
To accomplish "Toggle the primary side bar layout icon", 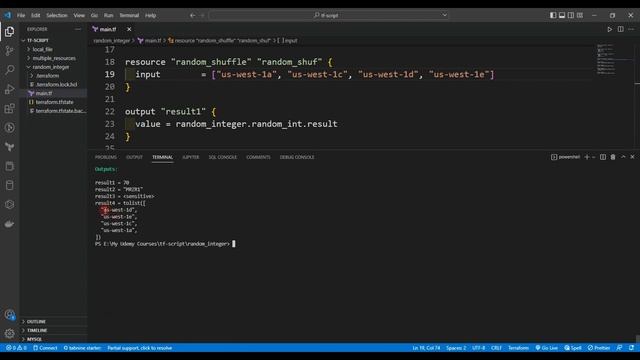I will click(553, 16).
